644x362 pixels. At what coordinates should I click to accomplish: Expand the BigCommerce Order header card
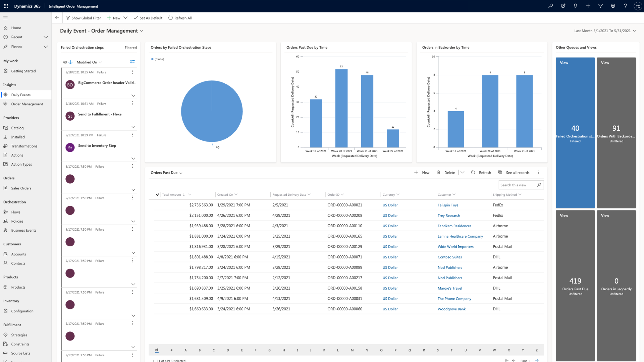pyautogui.click(x=133, y=96)
